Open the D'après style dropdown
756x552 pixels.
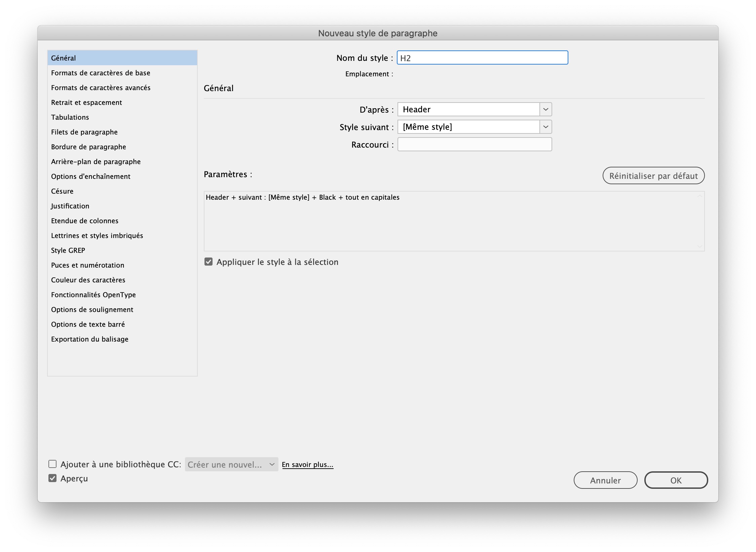pos(545,109)
